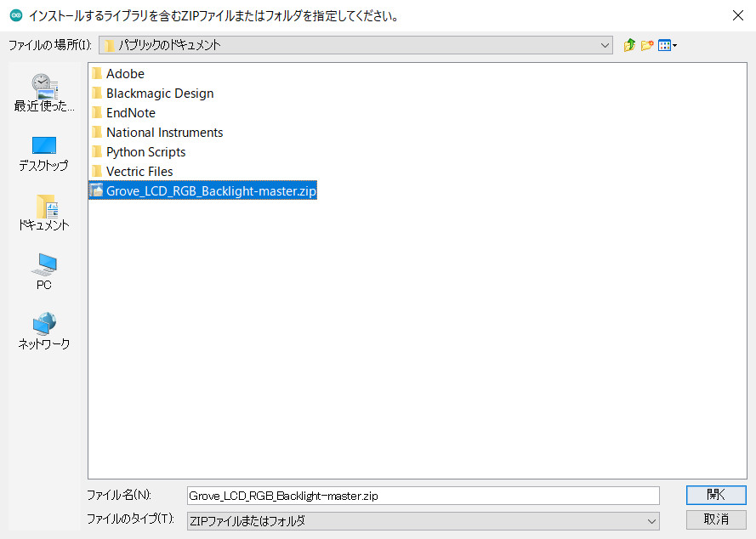Viewport: 756px width, 539px height.
Task: Open ドキュメント in the sidebar
Action: (x=43, y=213)
